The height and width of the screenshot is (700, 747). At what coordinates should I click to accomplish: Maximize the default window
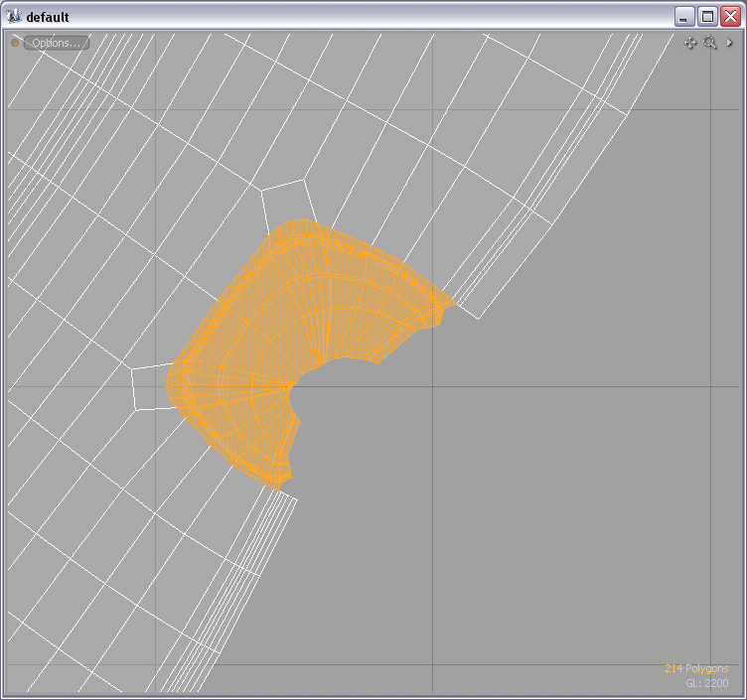click(x=707, y=17)
